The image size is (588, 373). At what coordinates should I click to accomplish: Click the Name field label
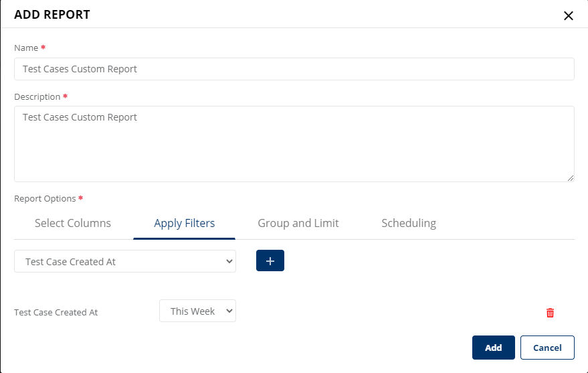(x=26, y=48)
